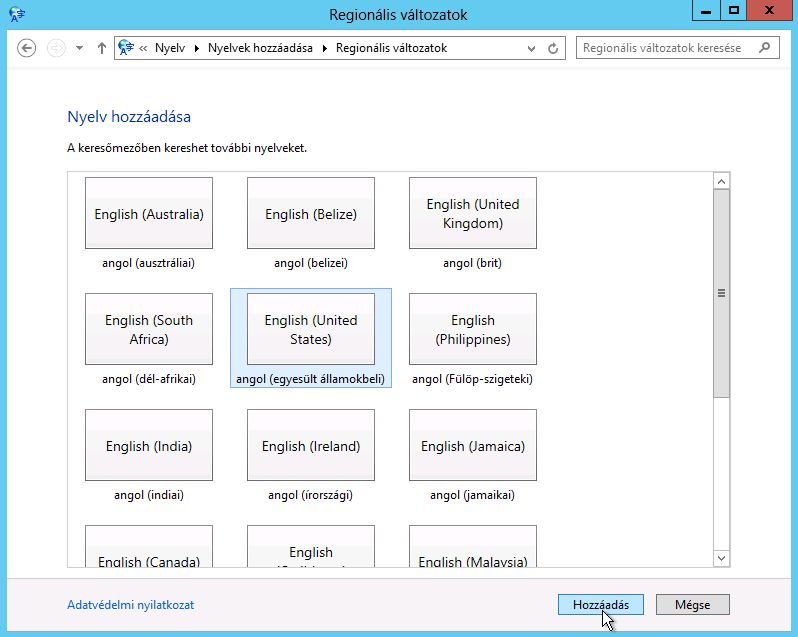This screenshot has height=637, width=798.
Task: Click the Hozzáadás button
Action: (600, 605)
